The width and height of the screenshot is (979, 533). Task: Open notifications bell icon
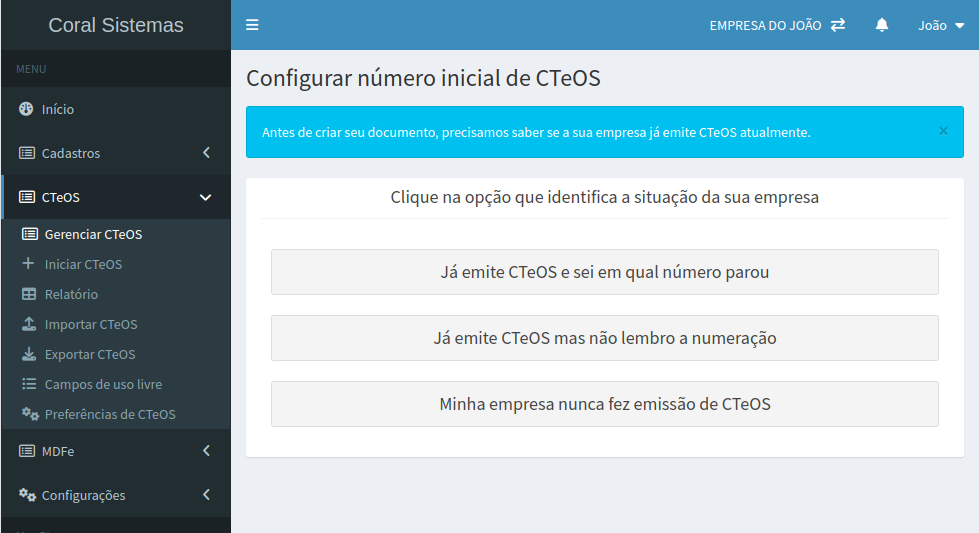click(882, 25)
